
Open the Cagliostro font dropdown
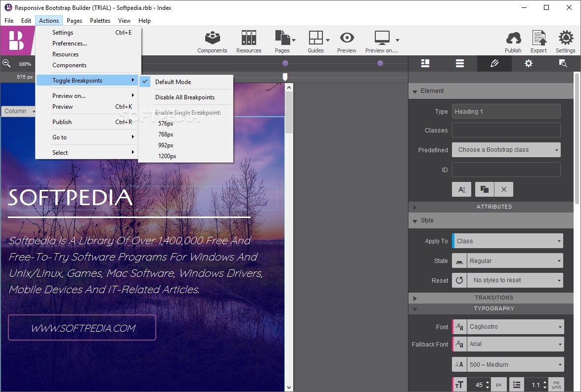(x=515, y=327)
